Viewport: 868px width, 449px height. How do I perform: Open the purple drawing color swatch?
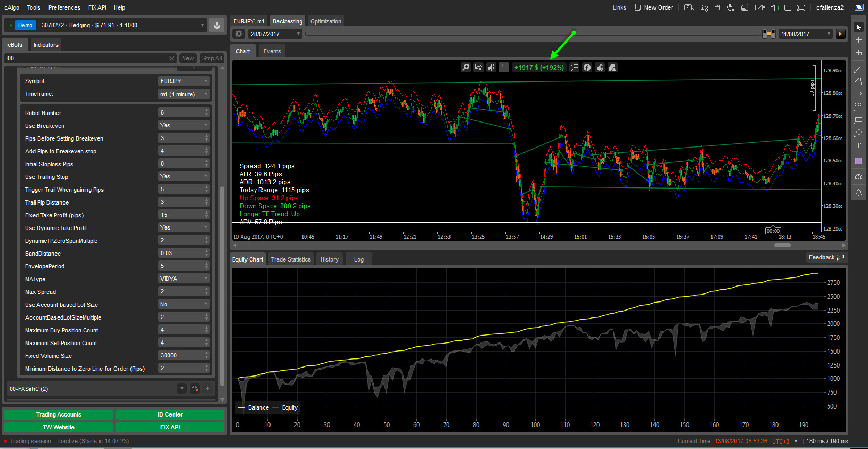pos(858,161)
